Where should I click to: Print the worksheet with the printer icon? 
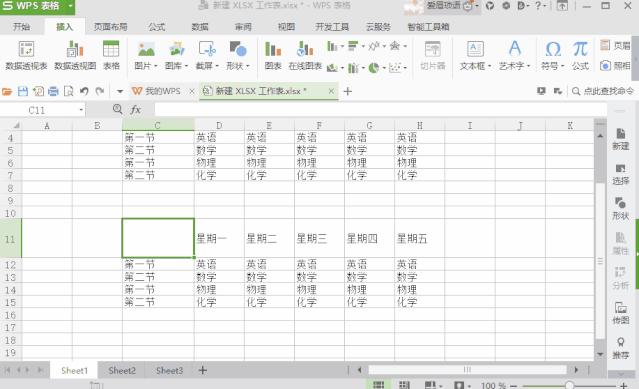click(x=53, y=91)
